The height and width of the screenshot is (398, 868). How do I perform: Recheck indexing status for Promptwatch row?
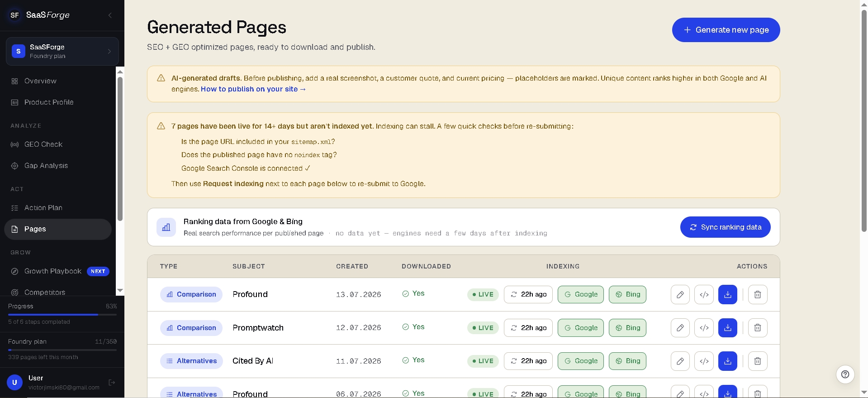528,328
